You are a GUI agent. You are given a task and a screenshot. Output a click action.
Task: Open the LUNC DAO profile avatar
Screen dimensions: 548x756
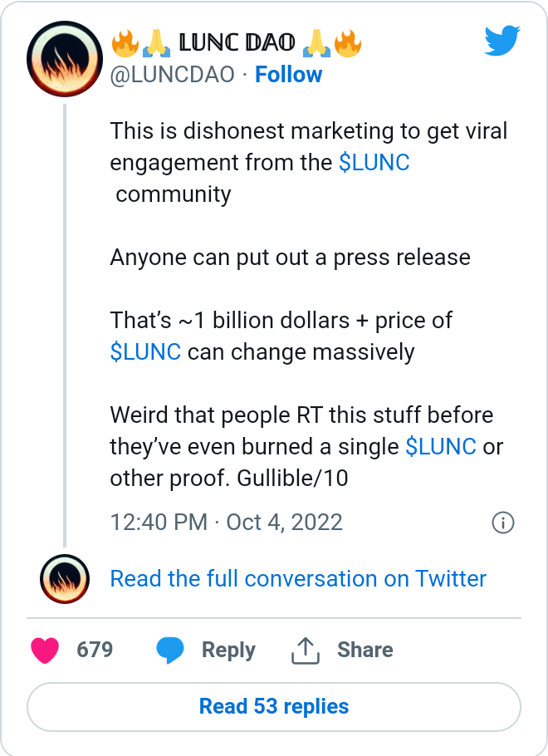64,59
